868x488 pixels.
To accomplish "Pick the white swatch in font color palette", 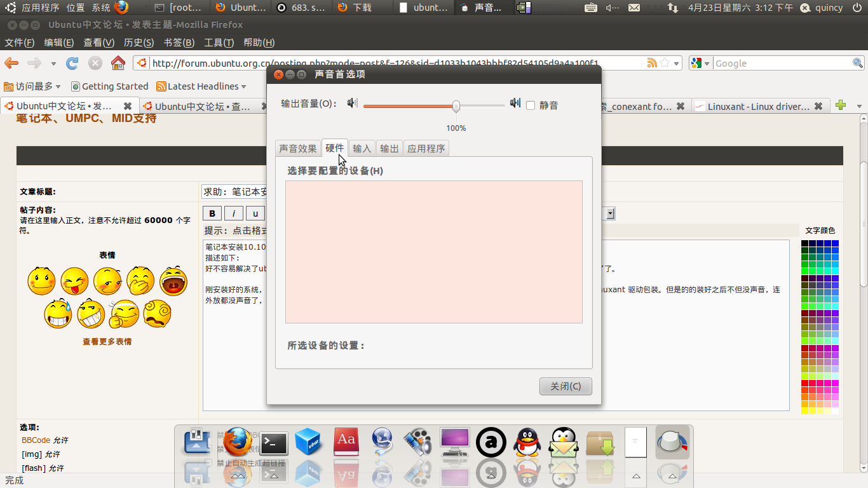I will tap(835, 411).
